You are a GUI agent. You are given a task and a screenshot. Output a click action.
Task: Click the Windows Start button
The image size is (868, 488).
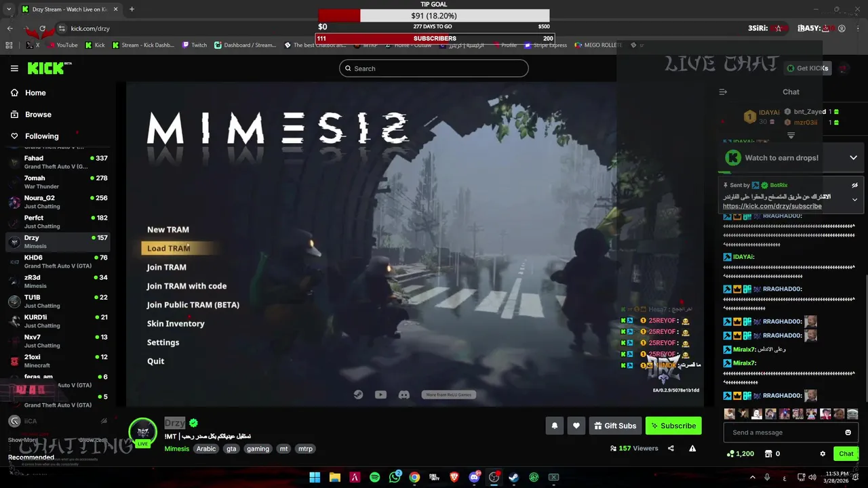(x=315, y=477)
